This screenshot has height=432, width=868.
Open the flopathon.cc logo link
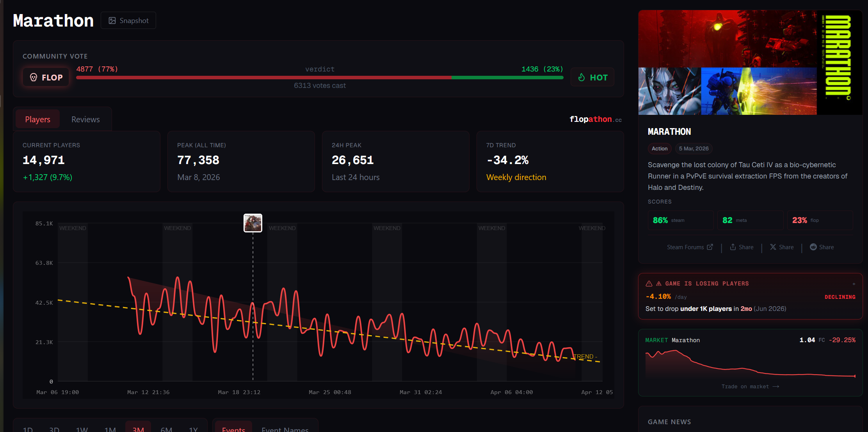tap(596, 119)
